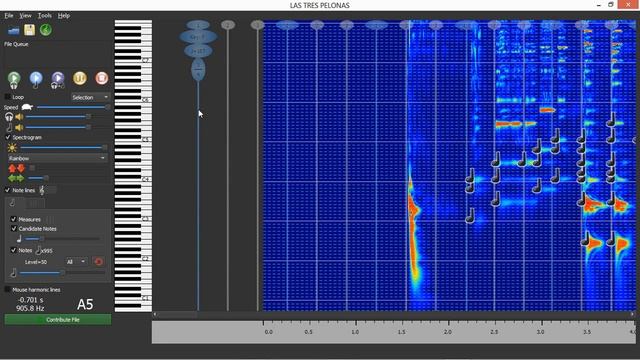The width and height of the screenshot is (640, 360).
Task: Click the 905.8 Hz frequency readout
Action: [x=30, y=308]
